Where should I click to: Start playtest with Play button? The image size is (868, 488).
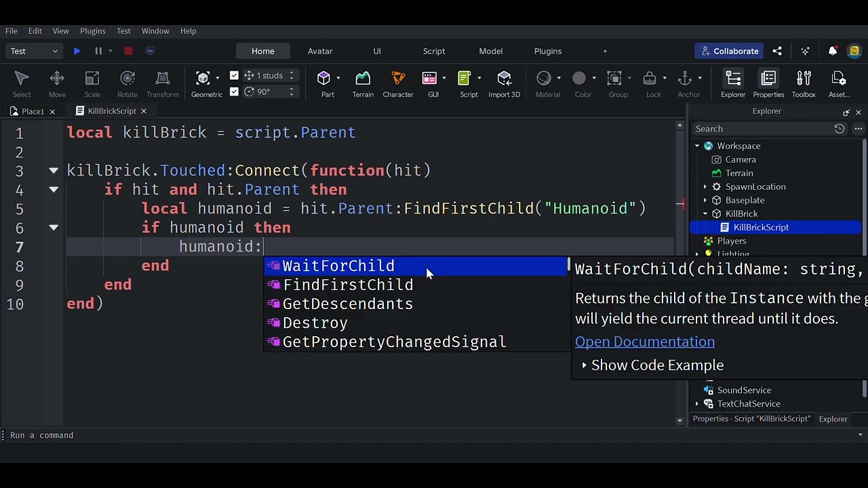pos(77,51)
